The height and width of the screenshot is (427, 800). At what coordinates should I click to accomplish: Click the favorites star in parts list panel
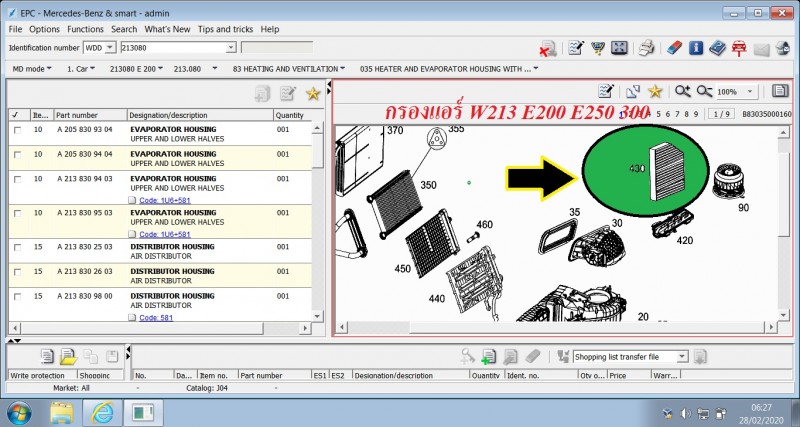pos(313,93)
